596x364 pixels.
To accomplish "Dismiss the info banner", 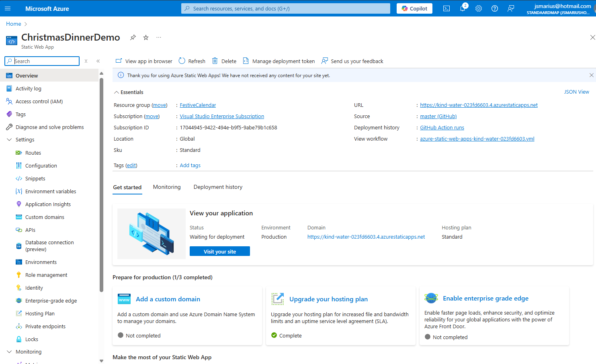I will tap(591, 75).
